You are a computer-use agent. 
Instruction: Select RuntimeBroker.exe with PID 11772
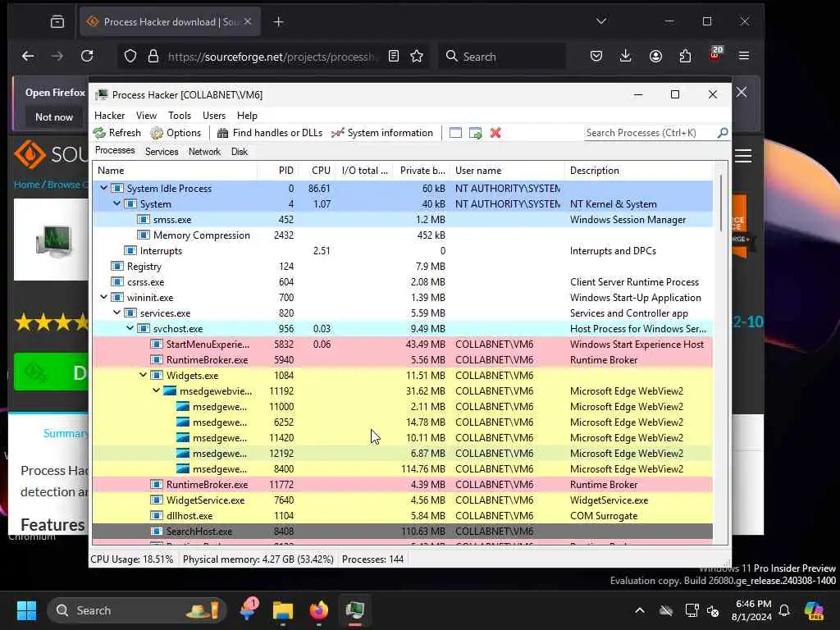[403, 484]
